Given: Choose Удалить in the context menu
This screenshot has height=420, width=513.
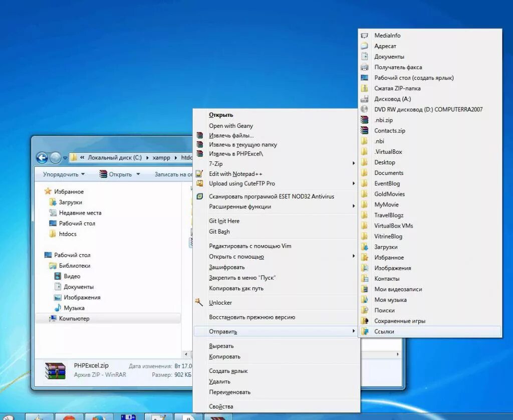Looking at the screenshot, I should tap(219, 381).
